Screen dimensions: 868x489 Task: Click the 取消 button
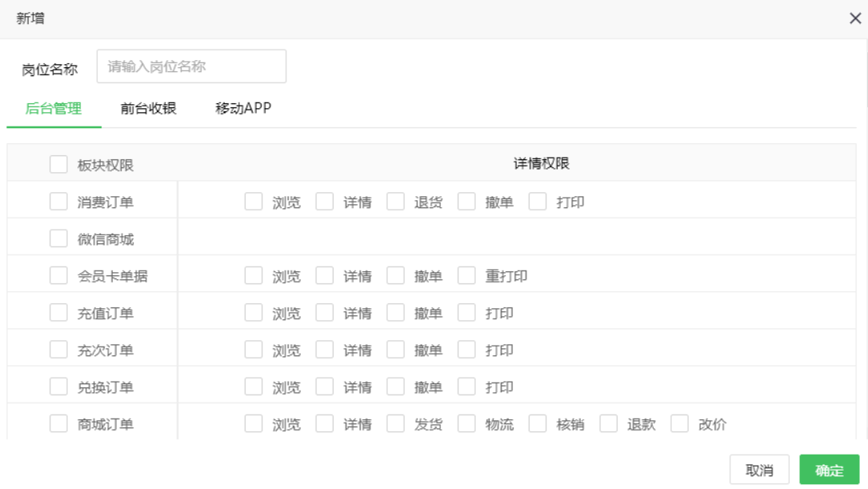pos(758,470)
